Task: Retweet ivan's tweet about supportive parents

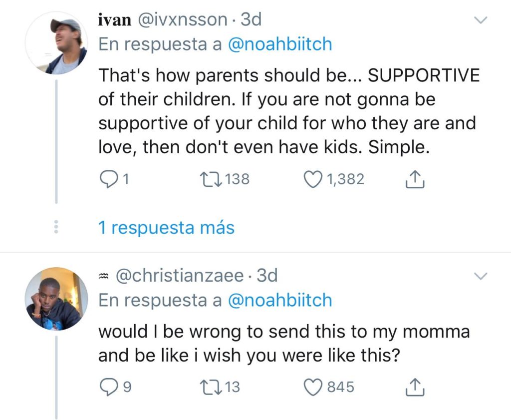Action: click(x=208, y=179)
